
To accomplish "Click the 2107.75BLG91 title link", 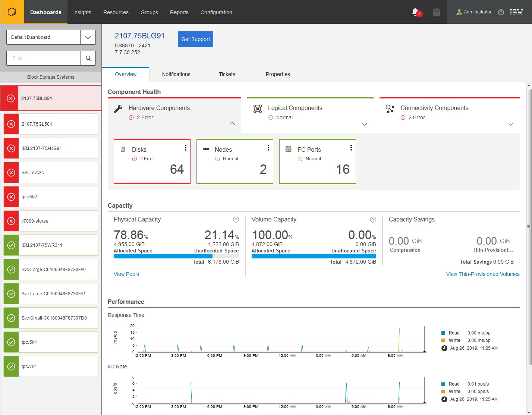I will tap(140, 36).
